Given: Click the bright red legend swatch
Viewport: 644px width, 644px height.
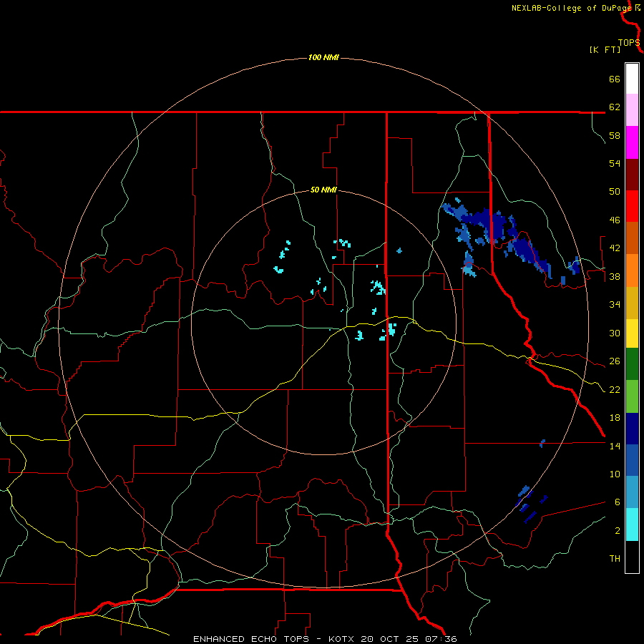Looking at the screenshot, I should point(632,206).
